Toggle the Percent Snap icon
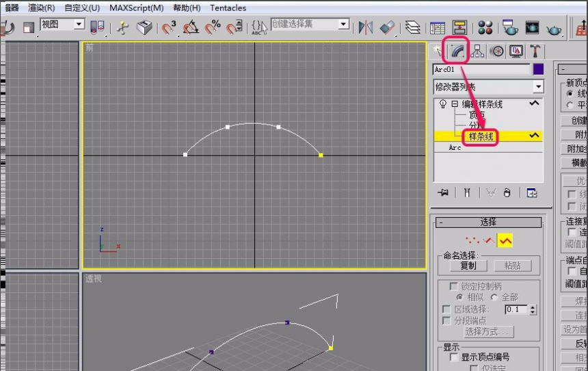The image size is (588, 371). coord(213,27)
